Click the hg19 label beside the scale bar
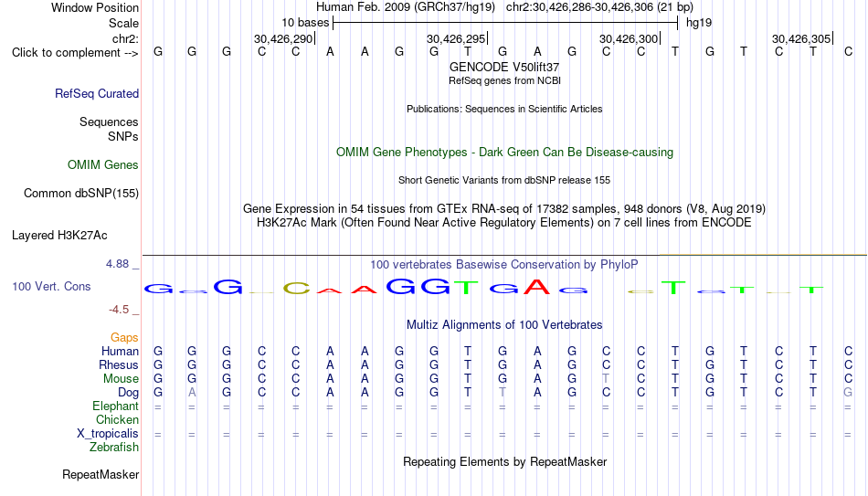The height and width of the screenshot is (496, 868). [x=699, y=23]
